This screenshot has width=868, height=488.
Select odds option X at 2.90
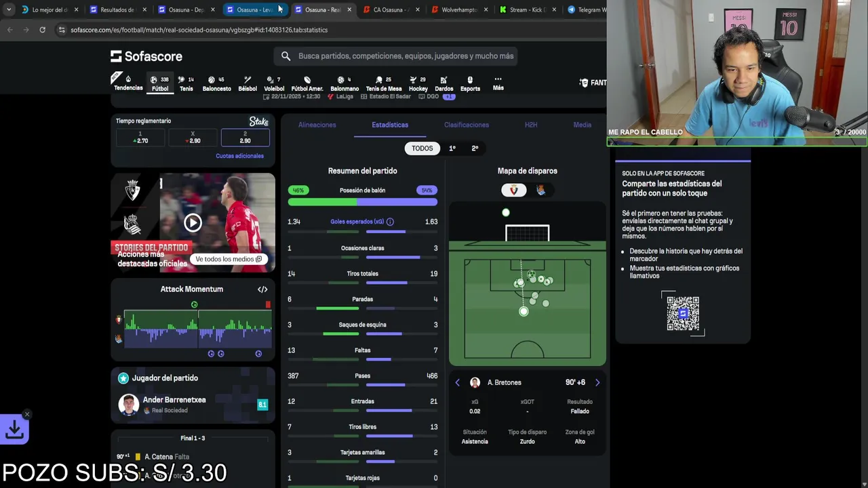point(193,138)
